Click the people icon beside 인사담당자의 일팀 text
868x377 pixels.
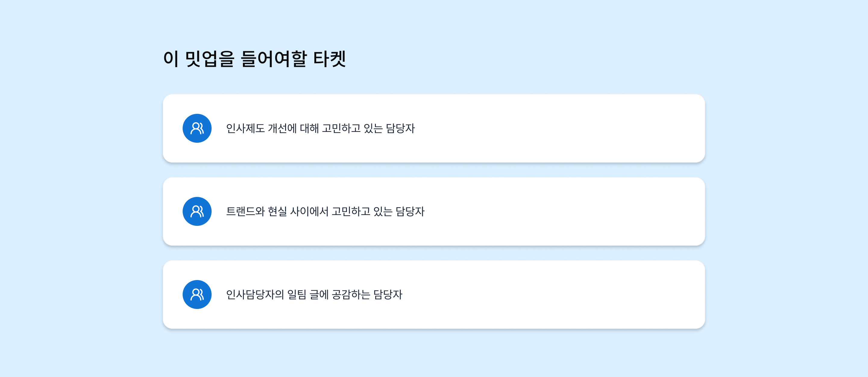197,294
